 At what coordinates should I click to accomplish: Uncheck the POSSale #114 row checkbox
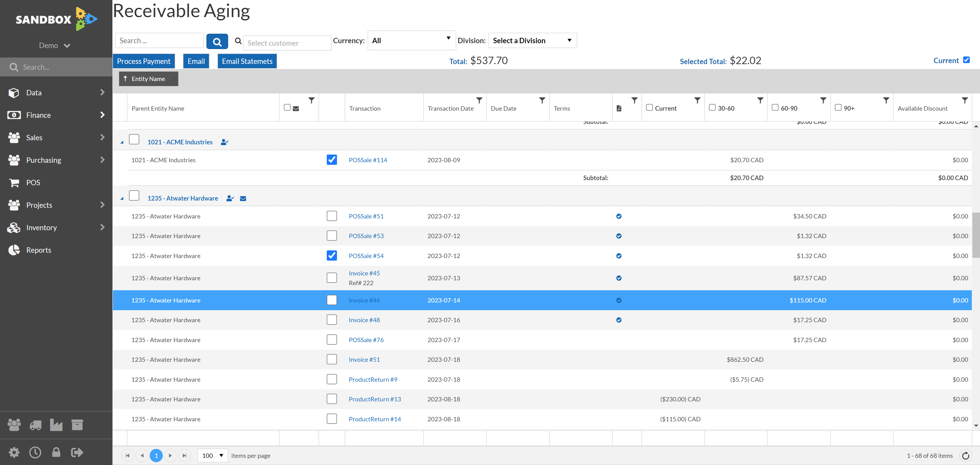332,160
